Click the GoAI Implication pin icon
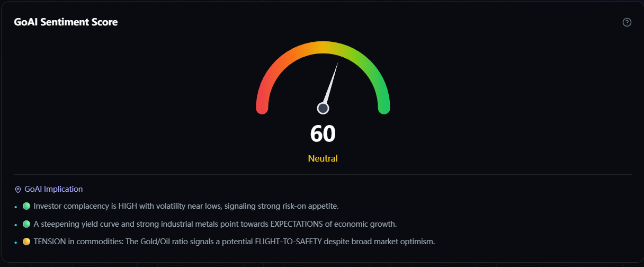This screenshot has height=267, width=644. [x=18, y=189]
